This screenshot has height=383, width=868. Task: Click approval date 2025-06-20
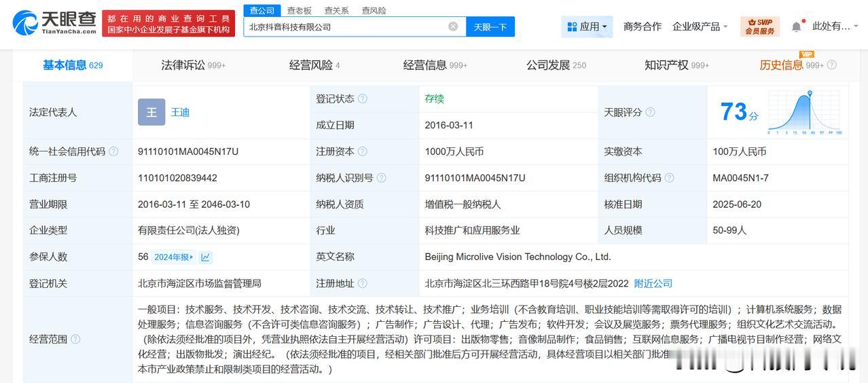click(737, 204)
